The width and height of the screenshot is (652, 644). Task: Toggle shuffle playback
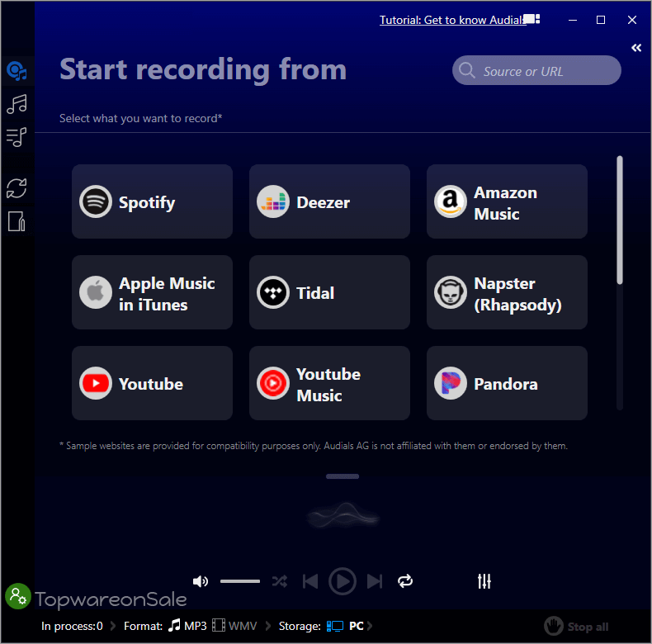coord(280,581)
